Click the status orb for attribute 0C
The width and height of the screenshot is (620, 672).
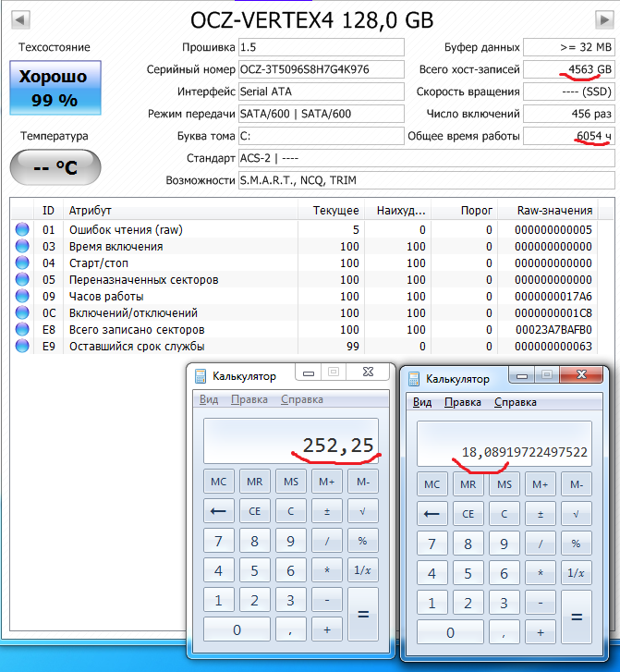click(22, 312)
